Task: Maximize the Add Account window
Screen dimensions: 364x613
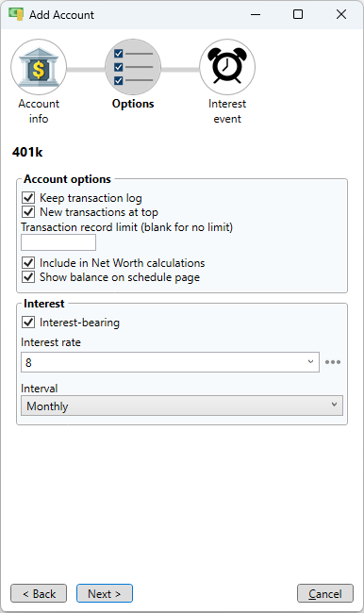Action: click(x=298, y=14)
